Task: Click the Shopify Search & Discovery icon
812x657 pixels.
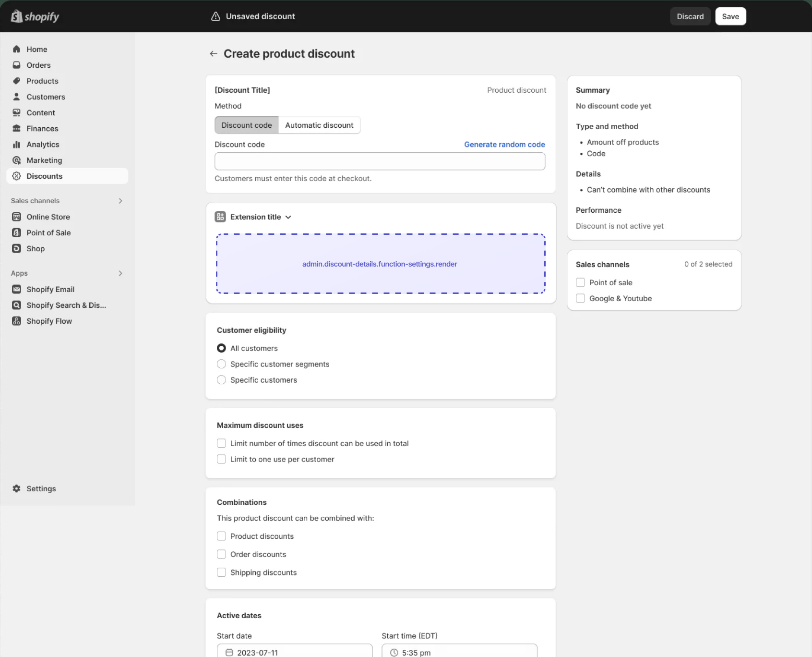Action: click(x=16, y=305)
